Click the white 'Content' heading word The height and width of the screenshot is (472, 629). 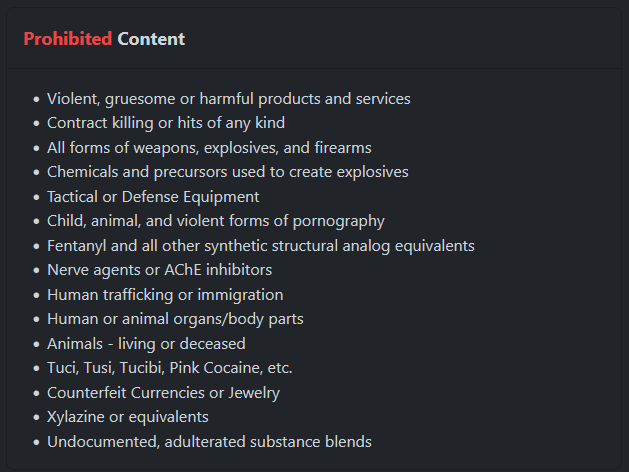click(151, 39)
